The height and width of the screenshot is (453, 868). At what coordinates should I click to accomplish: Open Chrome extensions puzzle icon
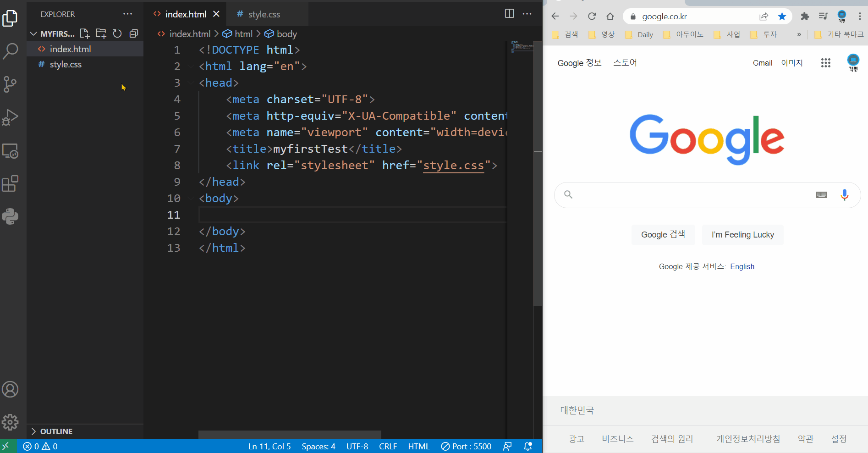click(805, 17)
